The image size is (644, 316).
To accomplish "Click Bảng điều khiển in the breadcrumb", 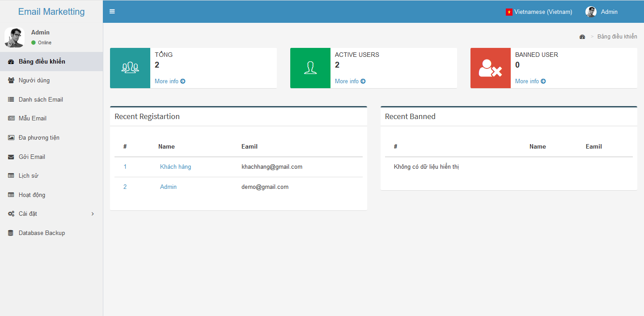I will pyautogui.click(x=617, y=36).
